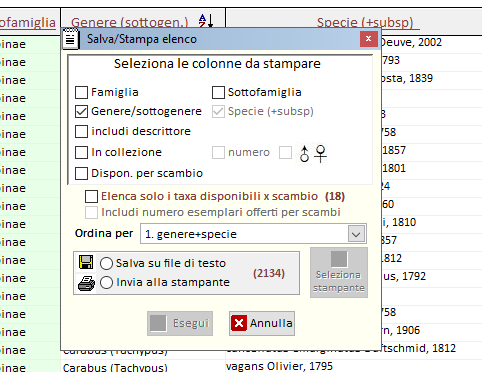The height and width of the screenshot is (372, 482).
Task: Close the Salva/Stampa elenco dialog
Action: coord(368,39)
